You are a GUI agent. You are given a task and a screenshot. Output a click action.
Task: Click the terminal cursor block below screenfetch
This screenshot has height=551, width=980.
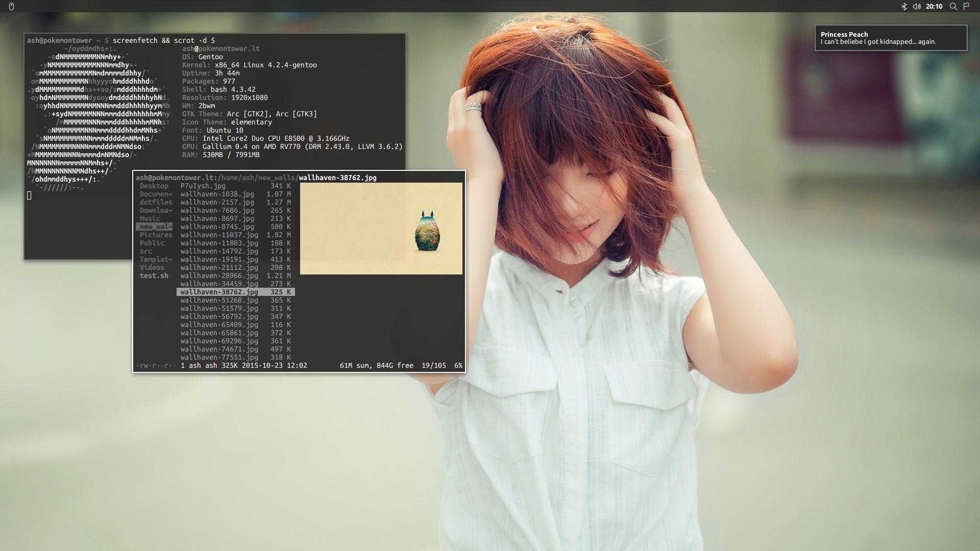click(x=29, y=195)
